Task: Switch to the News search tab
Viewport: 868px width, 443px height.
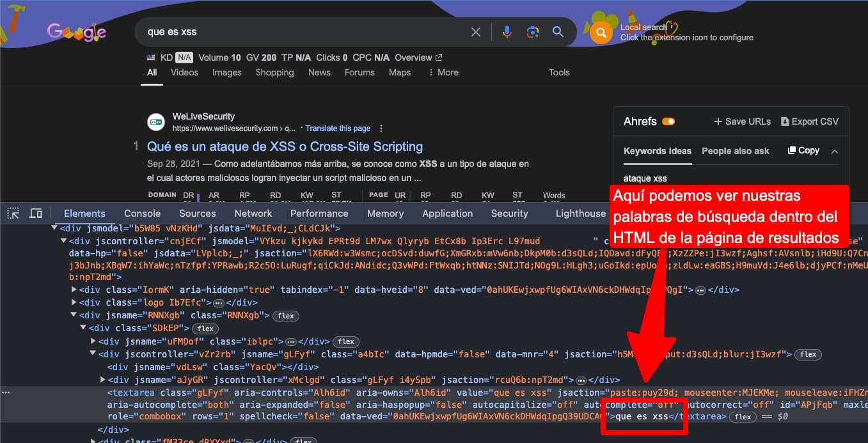Action: pos(319,72)
